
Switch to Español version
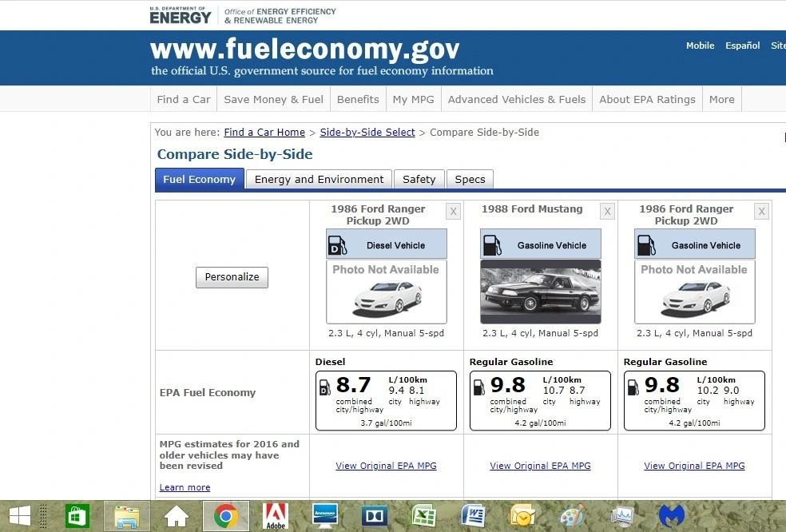pyautogui.click(x=742, y=46)
